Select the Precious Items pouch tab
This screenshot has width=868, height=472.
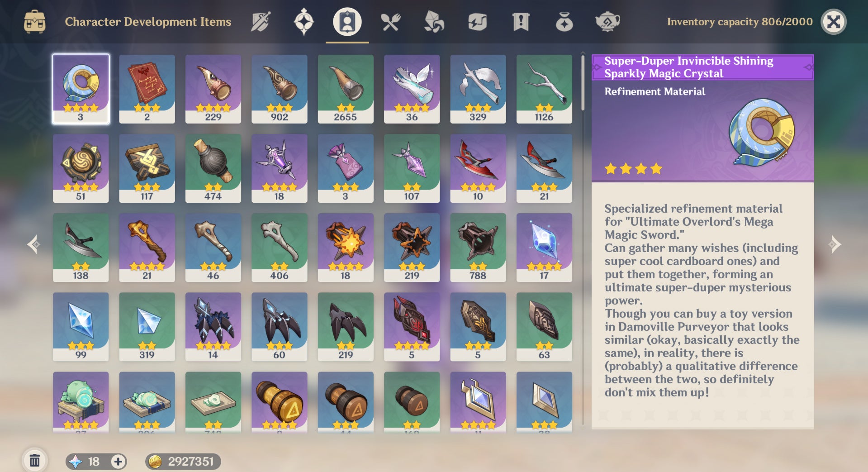pos(564,22)
